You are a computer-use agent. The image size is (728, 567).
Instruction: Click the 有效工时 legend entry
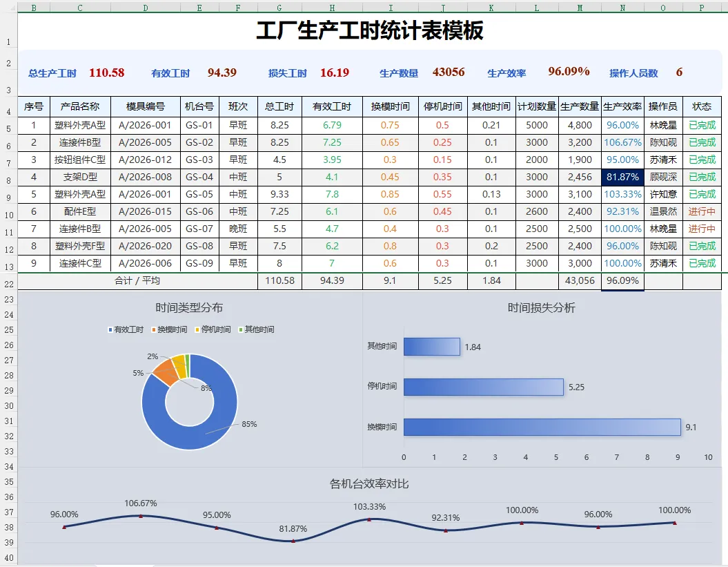click(126, 329)
